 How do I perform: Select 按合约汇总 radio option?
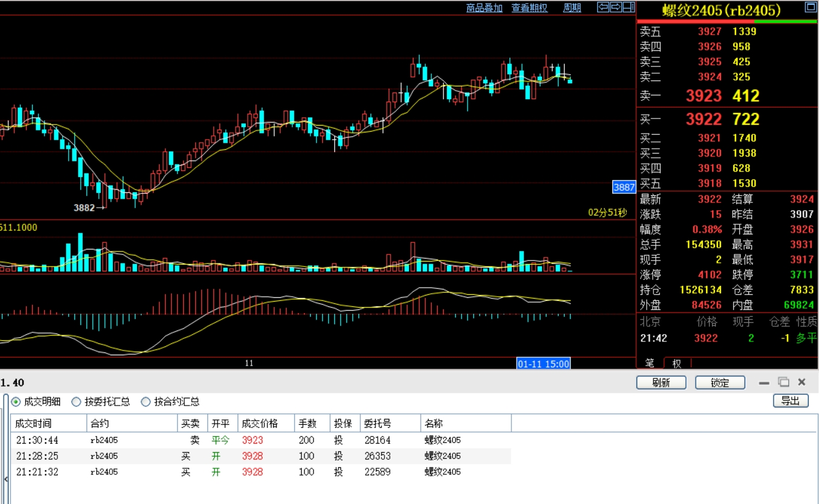click(x=170, y=401)
